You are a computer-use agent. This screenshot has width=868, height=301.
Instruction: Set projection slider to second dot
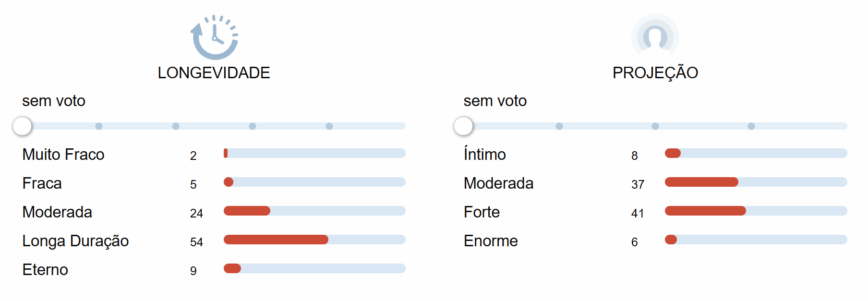click(655, 126)
